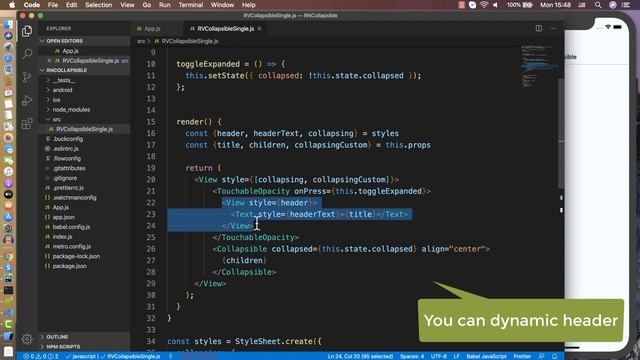Click src breadcrumb above editor
The image size is (640, 360).
click(x=141, y=41)
